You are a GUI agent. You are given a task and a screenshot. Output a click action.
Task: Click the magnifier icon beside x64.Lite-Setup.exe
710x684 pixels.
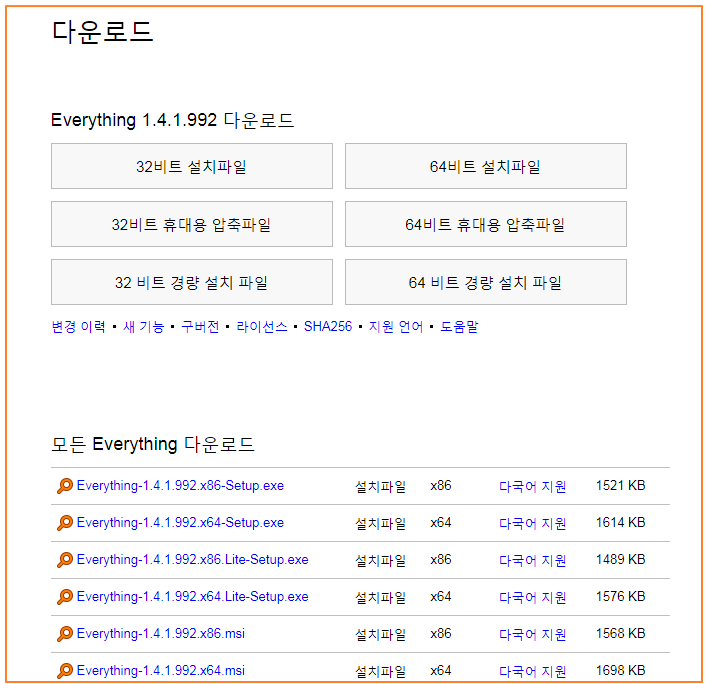click(65, 597)
